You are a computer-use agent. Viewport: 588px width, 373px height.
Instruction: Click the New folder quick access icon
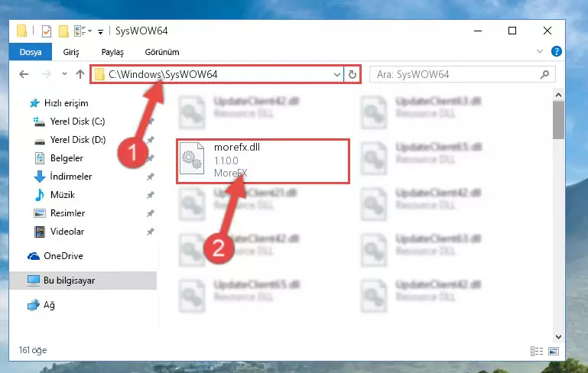(x=63, y=31)
